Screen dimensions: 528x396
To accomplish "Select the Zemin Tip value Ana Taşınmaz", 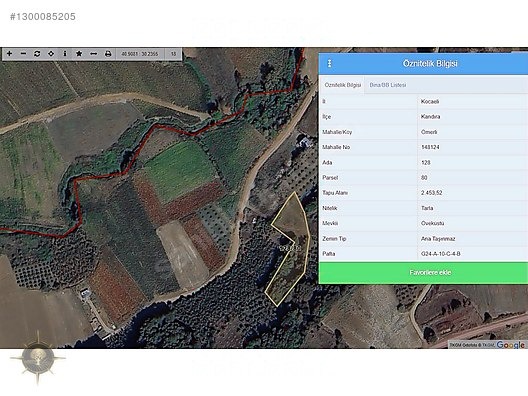I will click(x=438, y=238).
